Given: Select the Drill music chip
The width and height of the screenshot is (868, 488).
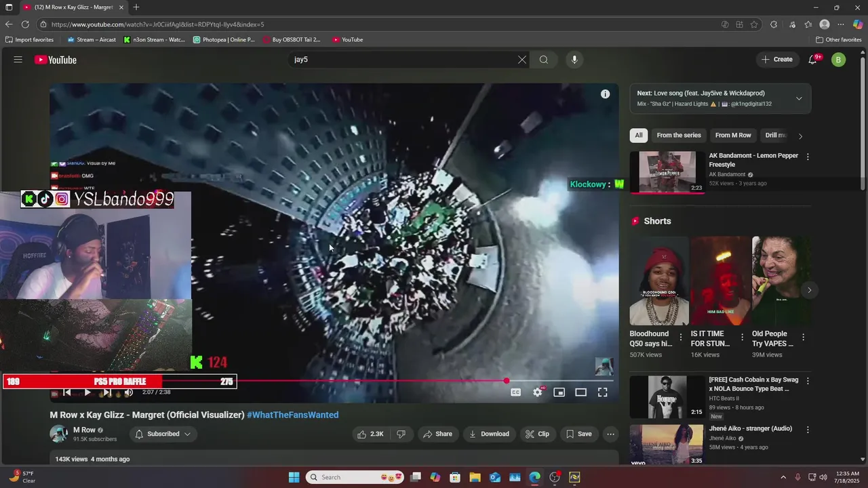Looking at the screenshot, I should [776, 135].
